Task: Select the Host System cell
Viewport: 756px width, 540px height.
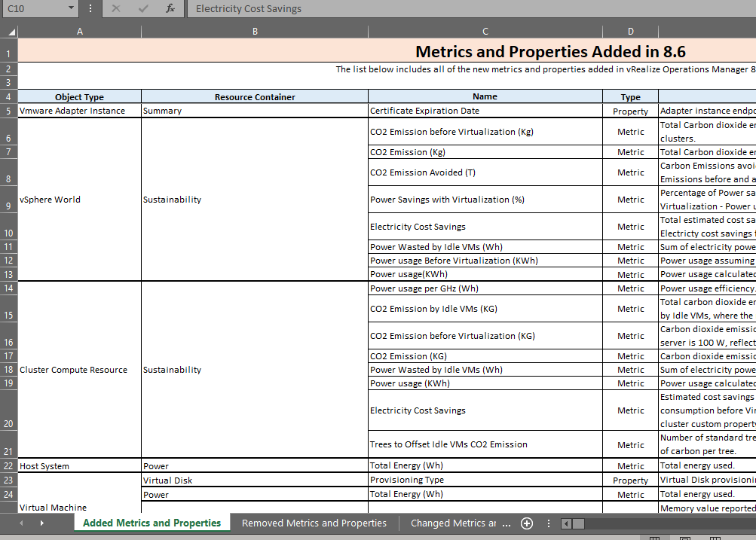Action: coord(80,466)
